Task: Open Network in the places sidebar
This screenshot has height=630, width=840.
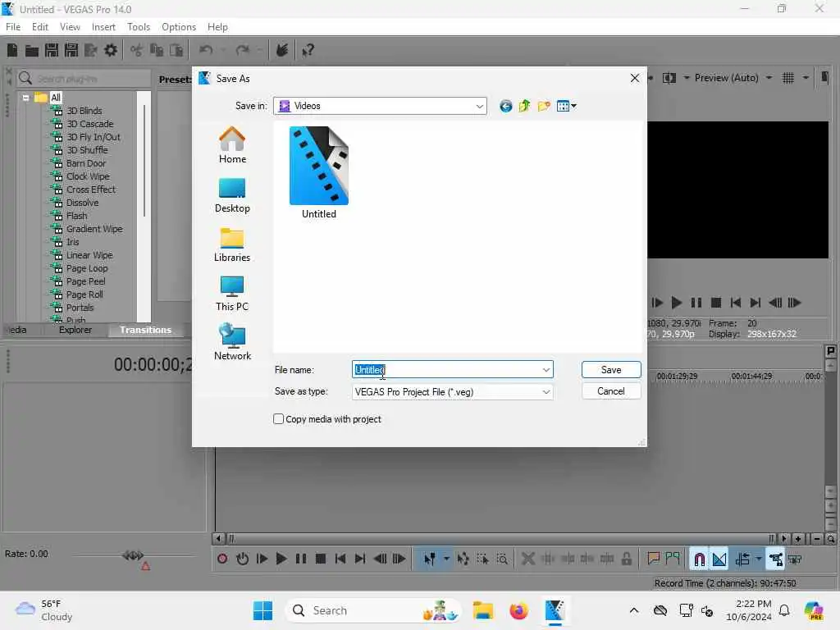Action: (x=232, y=342)
